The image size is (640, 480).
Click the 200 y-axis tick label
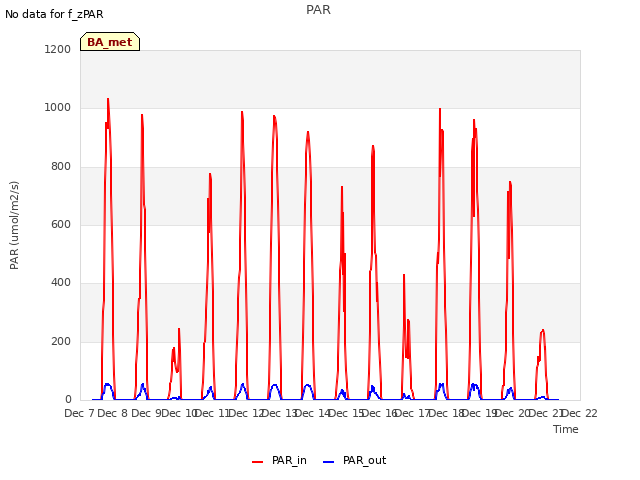61,341
